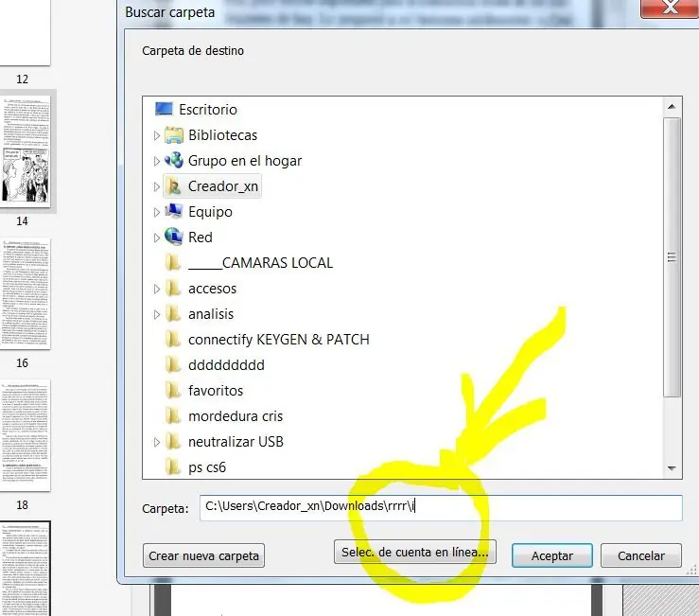699x616 pixels.
Task: Click the Carpeta path input field
Action: point(441,507)
